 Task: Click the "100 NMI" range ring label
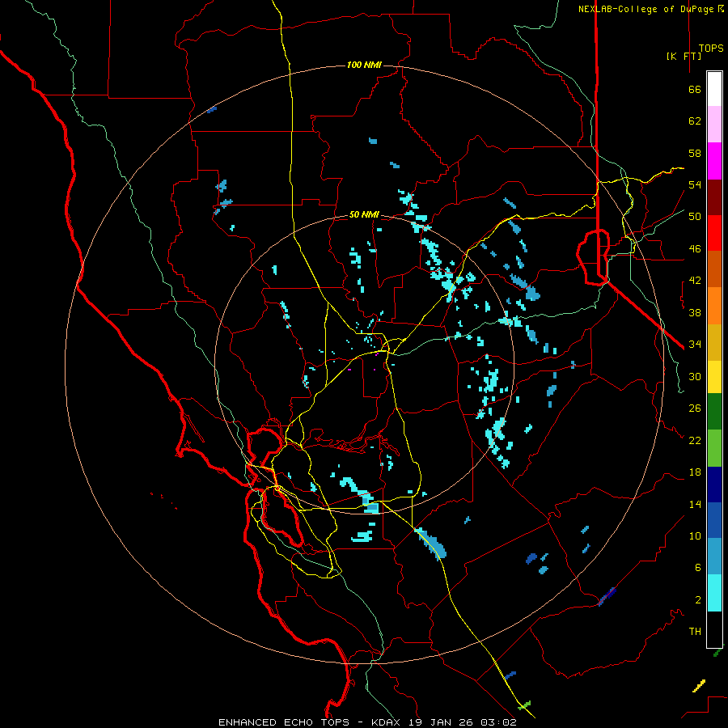coord(364,65)
